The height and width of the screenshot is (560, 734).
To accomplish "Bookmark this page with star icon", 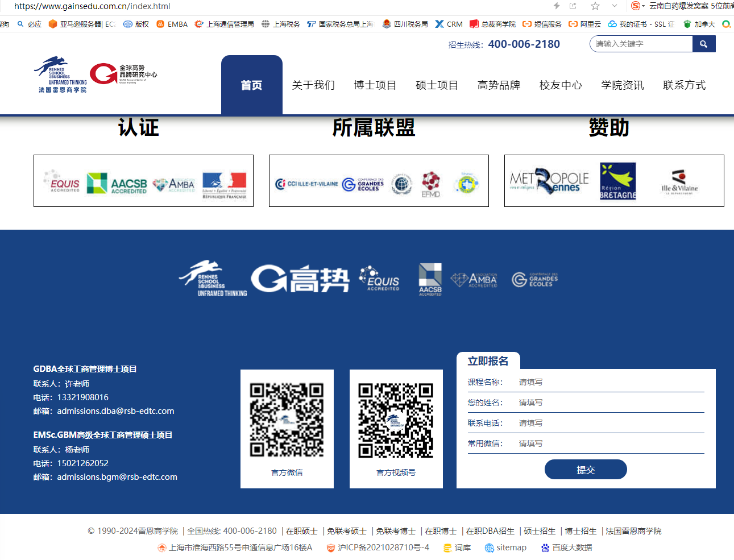I will [x=595, y=6].
